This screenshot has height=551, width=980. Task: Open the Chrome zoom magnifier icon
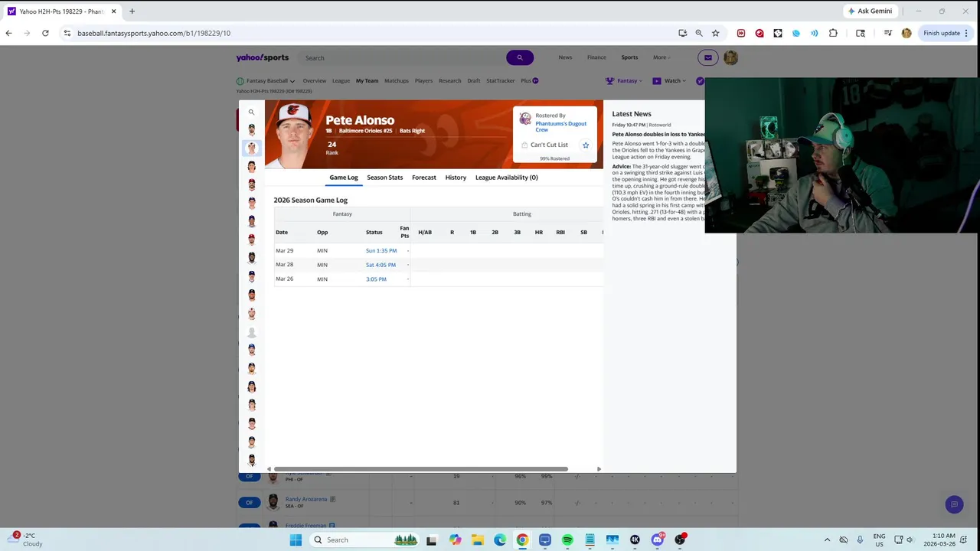coord(699,33)
